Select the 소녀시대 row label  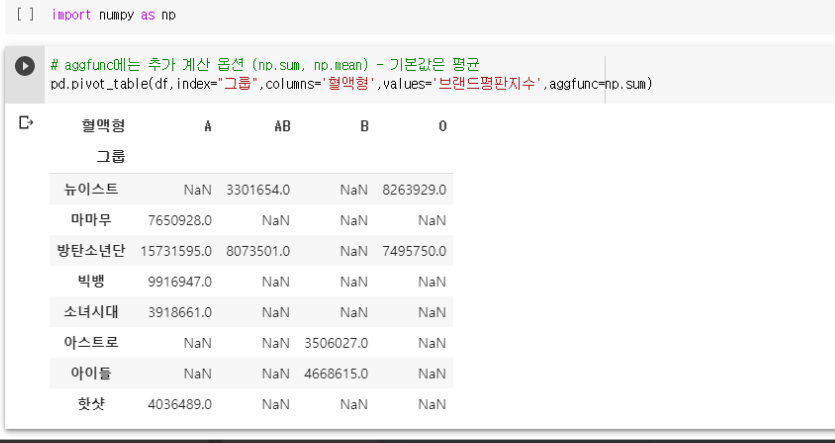91,311
